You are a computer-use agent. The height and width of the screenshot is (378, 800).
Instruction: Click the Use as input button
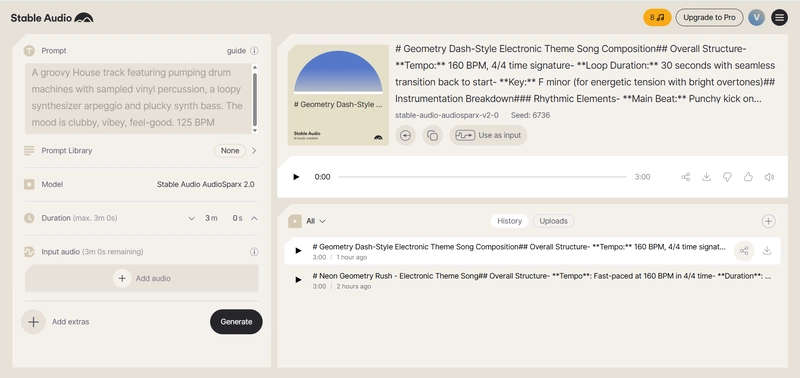click(x=488, y=135)
